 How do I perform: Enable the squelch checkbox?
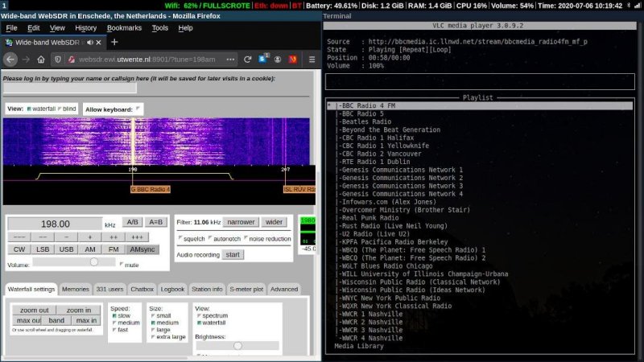pos(179,238)
